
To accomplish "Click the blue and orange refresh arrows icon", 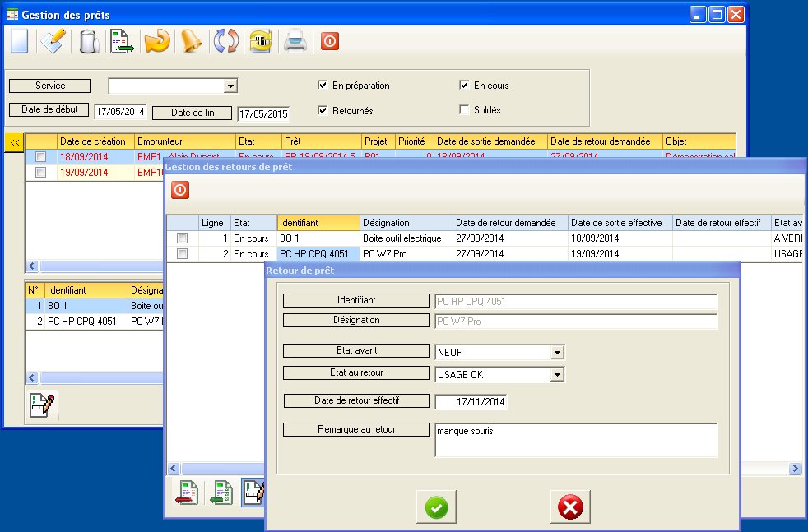I will point(225,41).
